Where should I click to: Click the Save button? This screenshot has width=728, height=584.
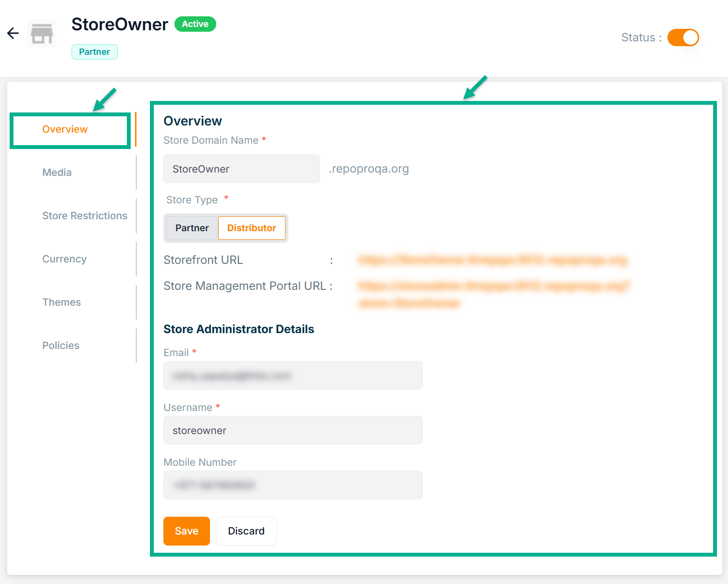click(x=186, y=531)
